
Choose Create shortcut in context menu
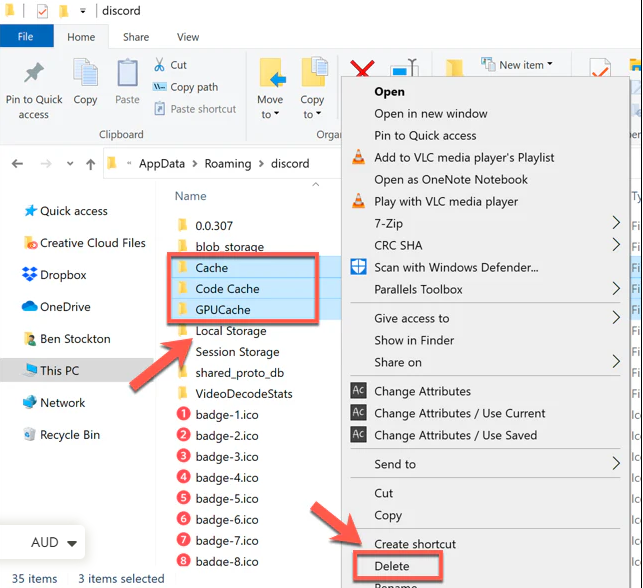click(x=415, y=544)
